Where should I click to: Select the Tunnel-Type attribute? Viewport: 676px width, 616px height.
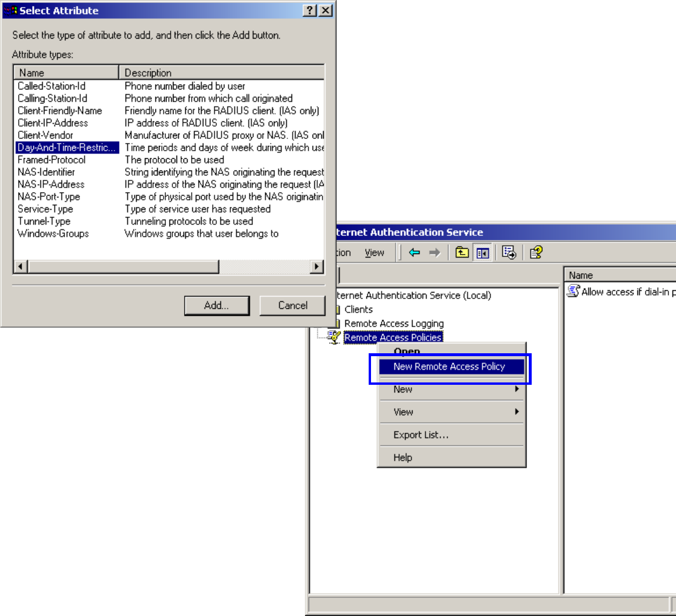click(44, 221)
